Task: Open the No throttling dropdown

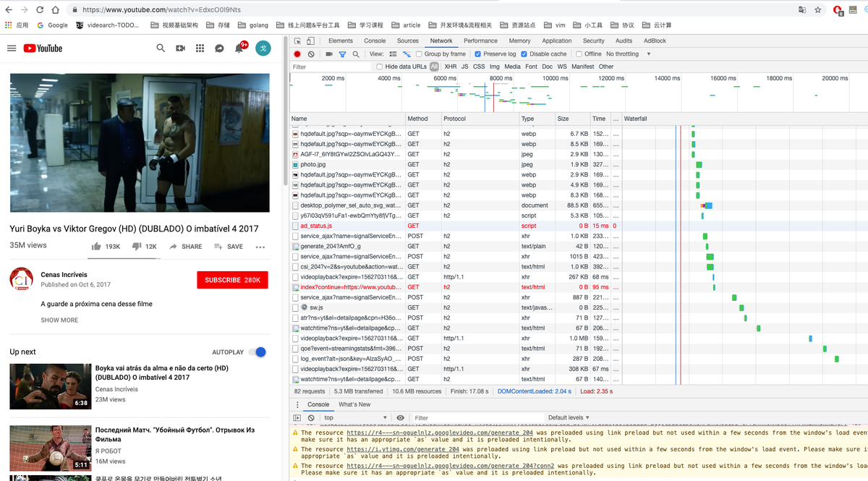Action: 629,54
